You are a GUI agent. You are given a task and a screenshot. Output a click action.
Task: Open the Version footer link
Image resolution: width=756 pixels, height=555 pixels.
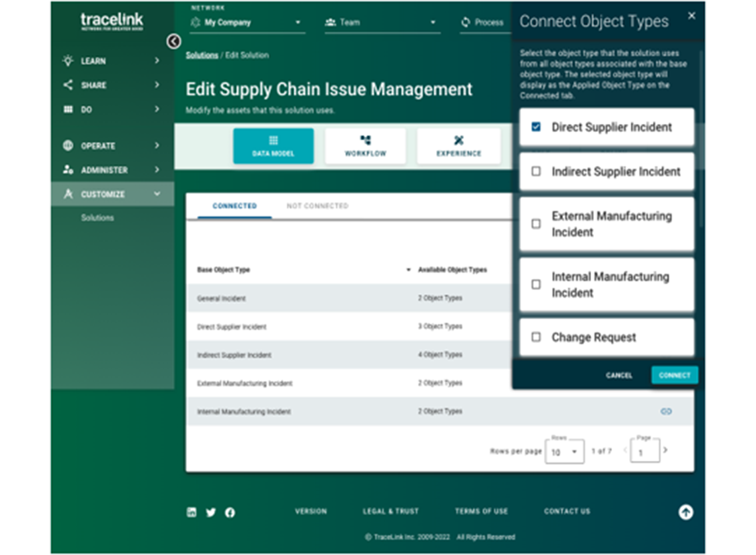pyautogui.click(x=311, y=511)
